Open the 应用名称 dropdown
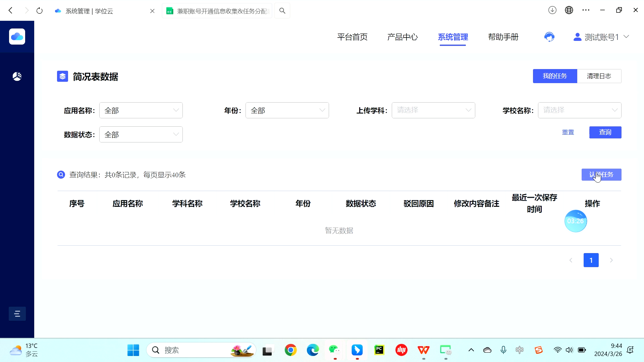Image resolution: width=644 pixels, height=362 pixels. pos(141,110)
